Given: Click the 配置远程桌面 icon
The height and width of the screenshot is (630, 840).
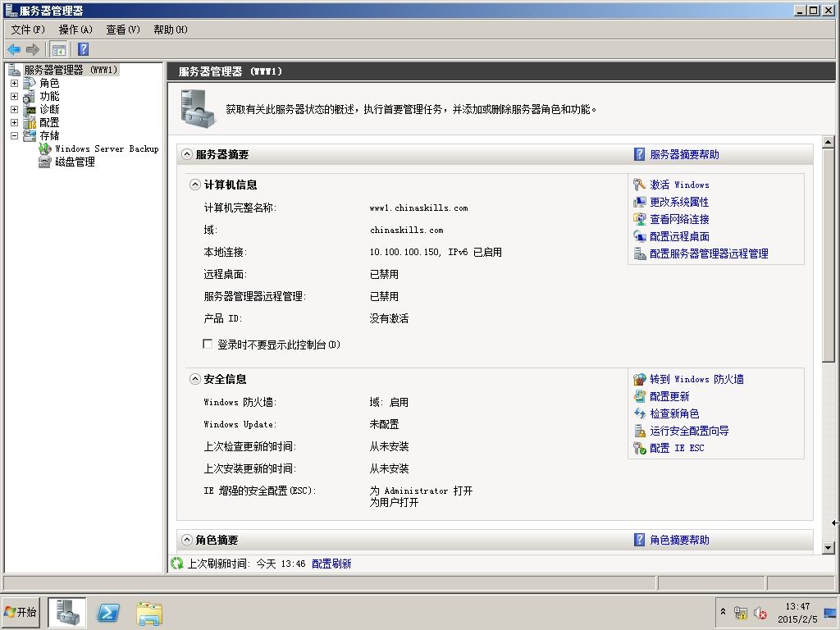Looking at the screenshot, I should pyautogui.click(x=639, y=236).
